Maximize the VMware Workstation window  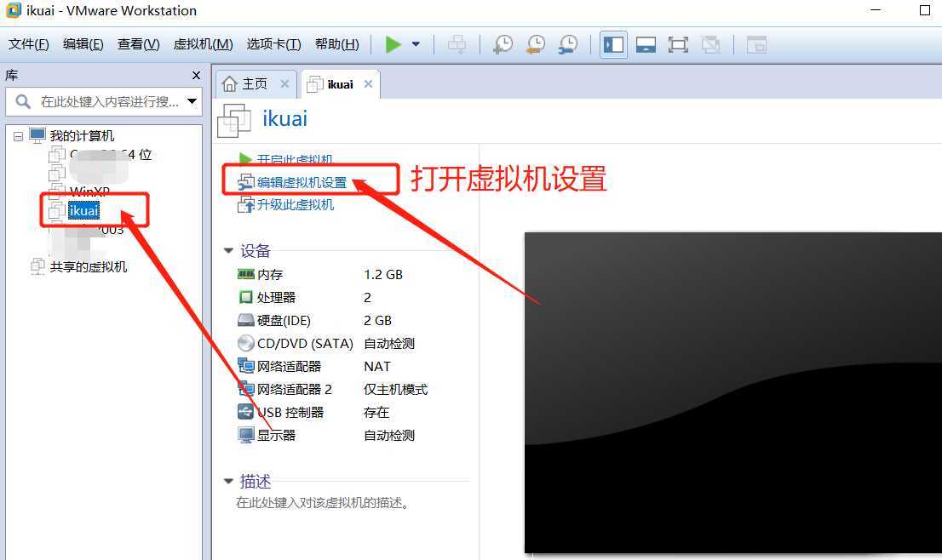point(925,10)
